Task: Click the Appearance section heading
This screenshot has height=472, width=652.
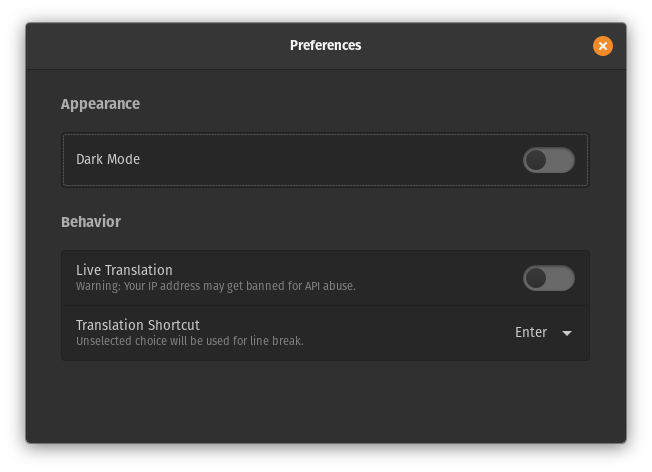Action: [x=100, y=104]
